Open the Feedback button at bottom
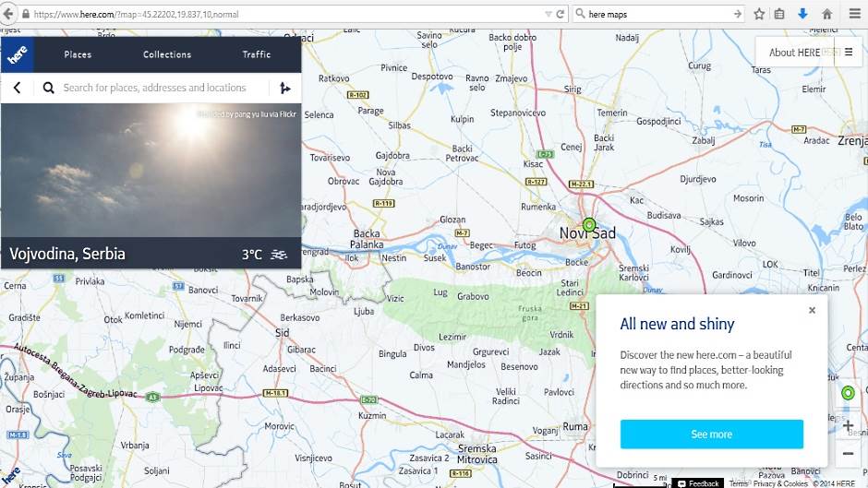Viewport: 868px width, 488px height. click(698, 482)
